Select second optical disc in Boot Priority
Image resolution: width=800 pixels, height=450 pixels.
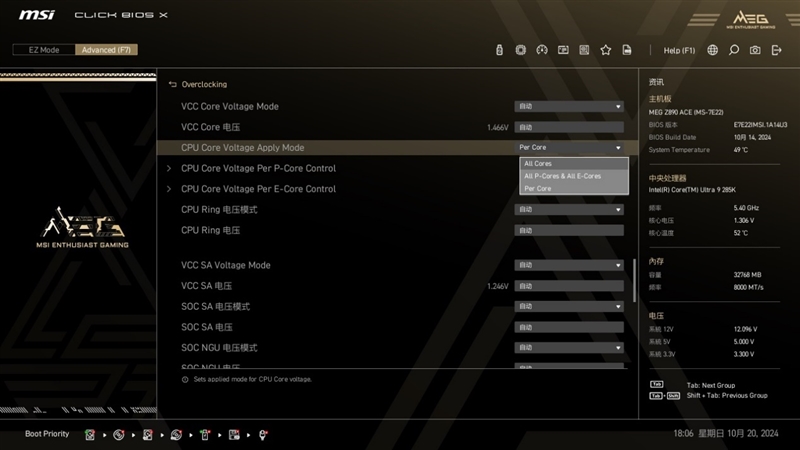[x=177, y=435]
